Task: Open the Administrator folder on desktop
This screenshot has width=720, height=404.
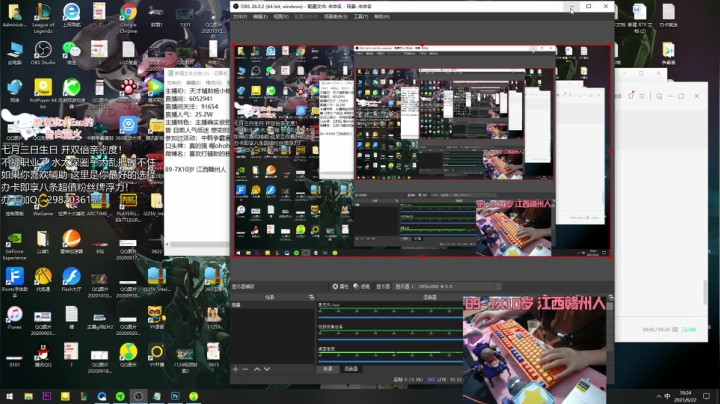Action: 14,15
